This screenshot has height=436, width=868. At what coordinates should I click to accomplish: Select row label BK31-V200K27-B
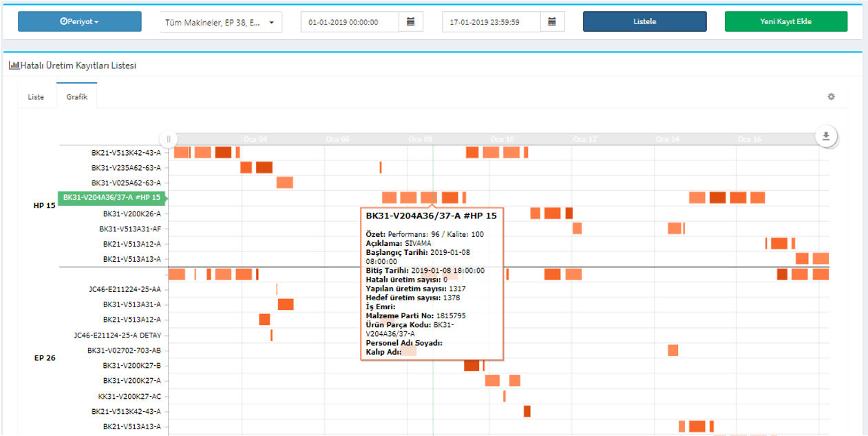(x=131, y=365)
